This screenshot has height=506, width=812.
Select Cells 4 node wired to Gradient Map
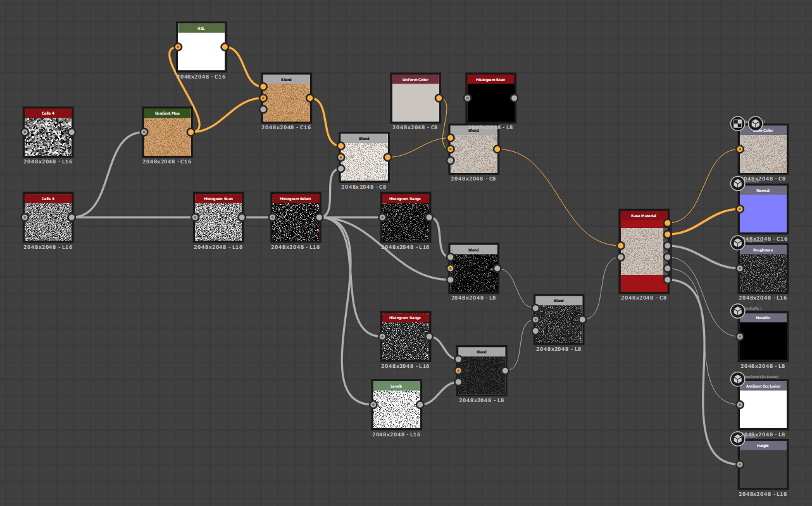click(x=48, y=217)
